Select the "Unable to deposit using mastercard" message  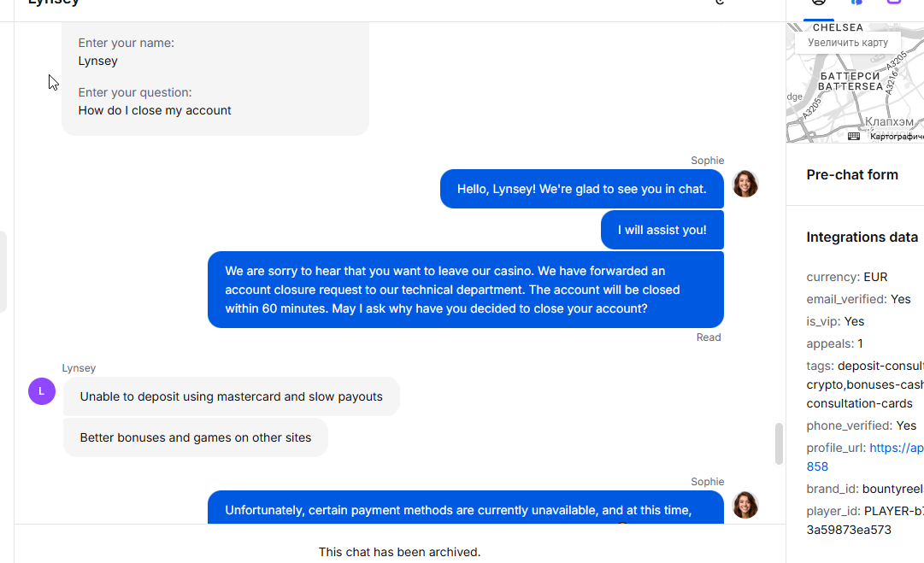coord(231,396)
